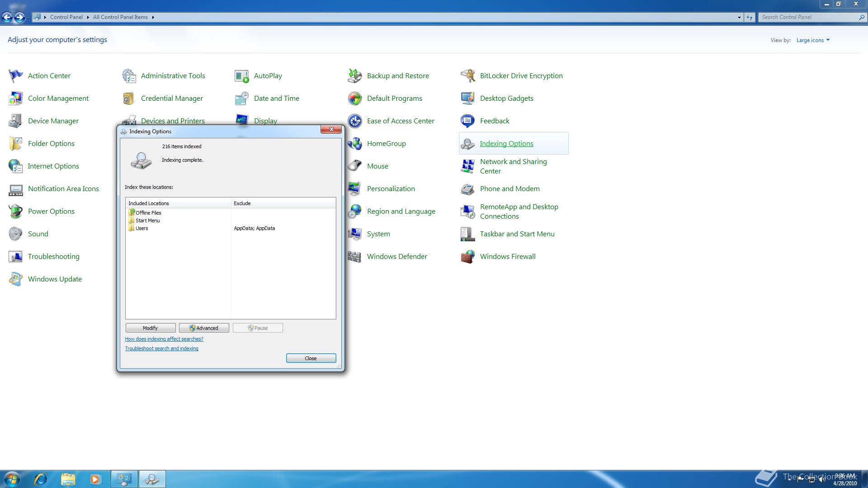Click Taskbar and Start Menu link

click(x=517, y=234)
